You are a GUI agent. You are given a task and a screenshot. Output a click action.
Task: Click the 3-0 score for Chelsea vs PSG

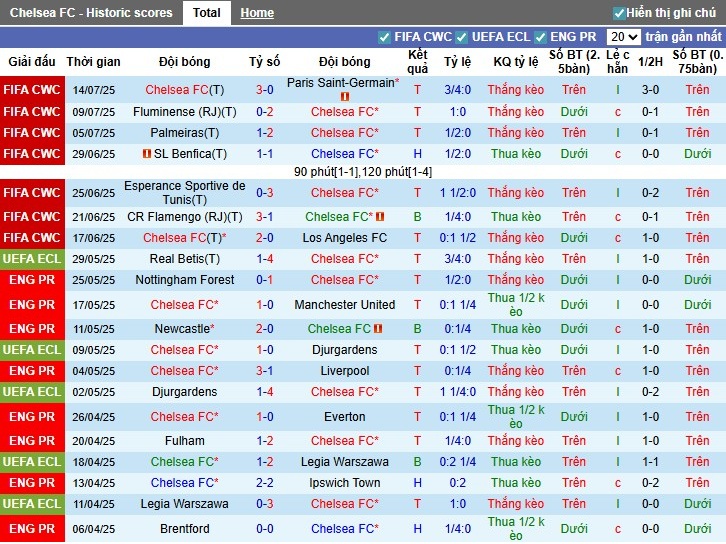(x=264, y=89)
